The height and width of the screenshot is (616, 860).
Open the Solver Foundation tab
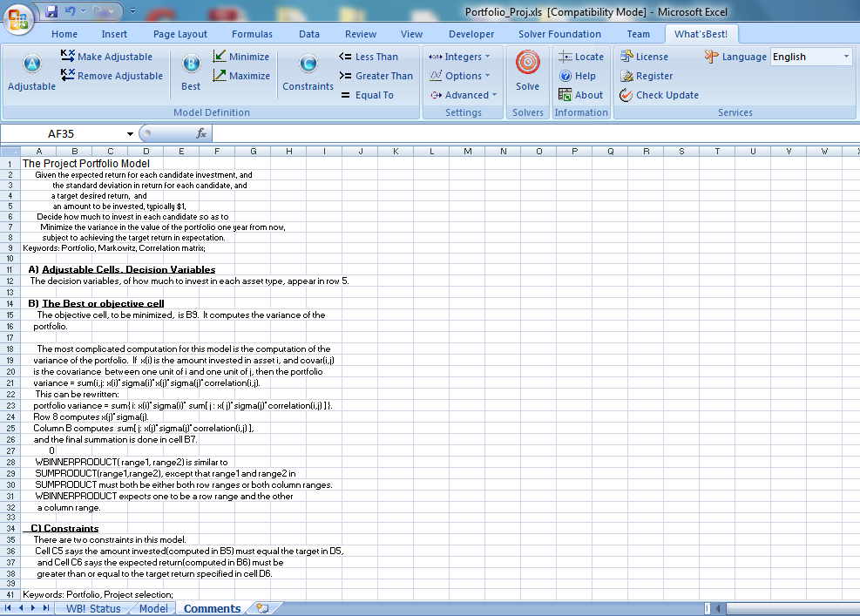click(x=559, y=34)
